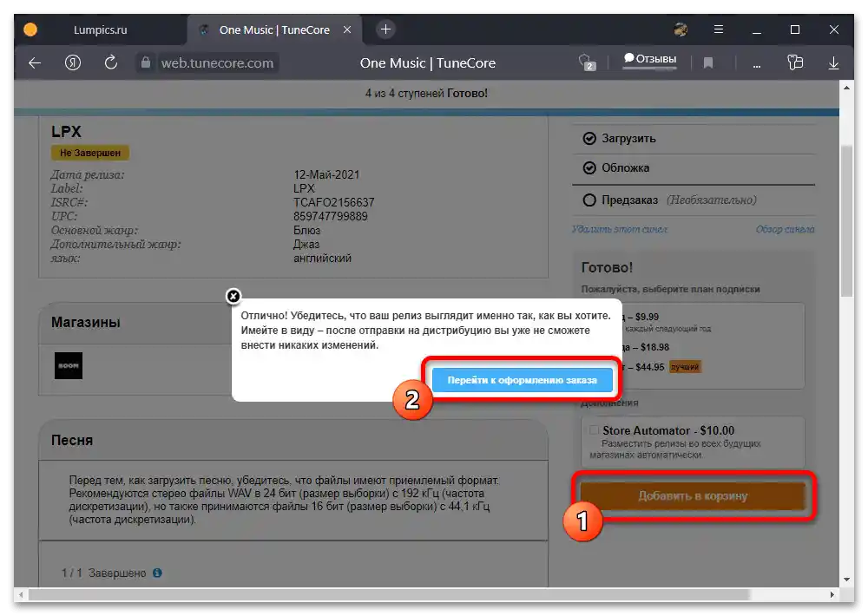Click the orange browser tab-group dot icon
Viewport: 868px width, 616px height.
tap(30, 29)
